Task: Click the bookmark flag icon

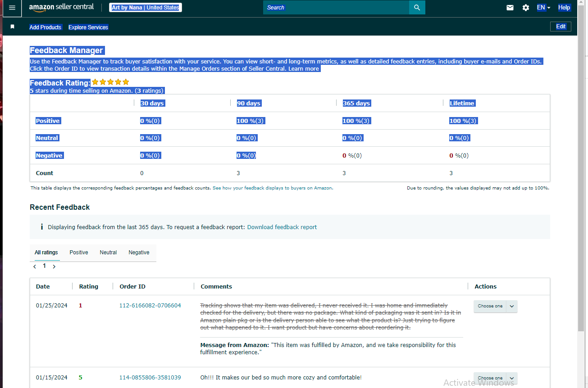Action: 13,27
